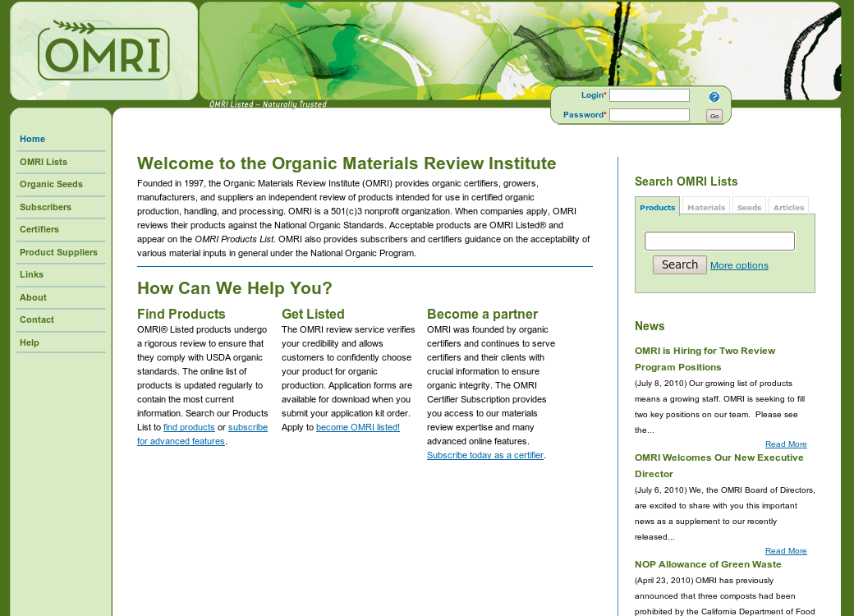Click the How Can We Help You? heading
Screen dimensions: 854x616
point(234,288)
